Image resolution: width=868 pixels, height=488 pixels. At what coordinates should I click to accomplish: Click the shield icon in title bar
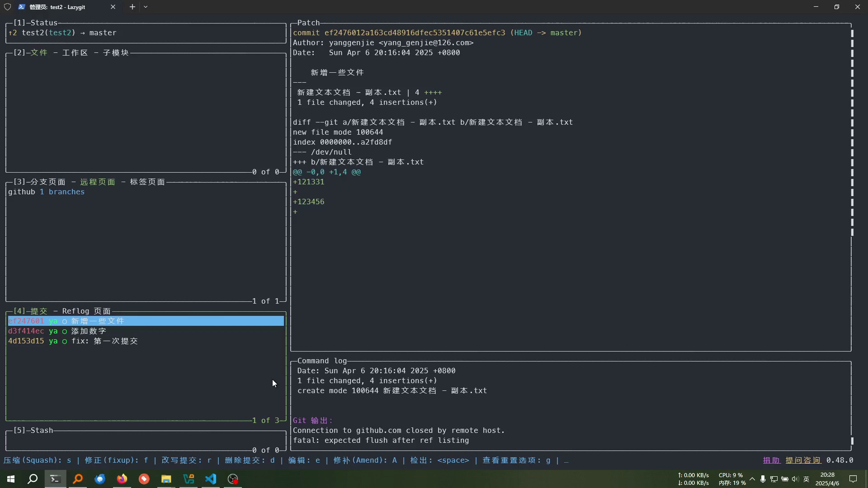tap(7, 7)
